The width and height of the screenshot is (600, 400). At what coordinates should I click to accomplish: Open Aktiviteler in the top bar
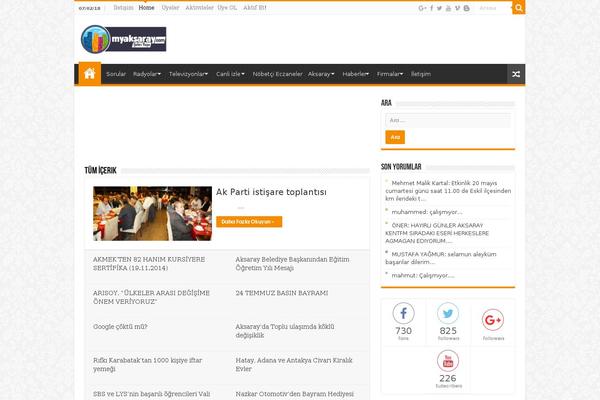click(199, 8)
